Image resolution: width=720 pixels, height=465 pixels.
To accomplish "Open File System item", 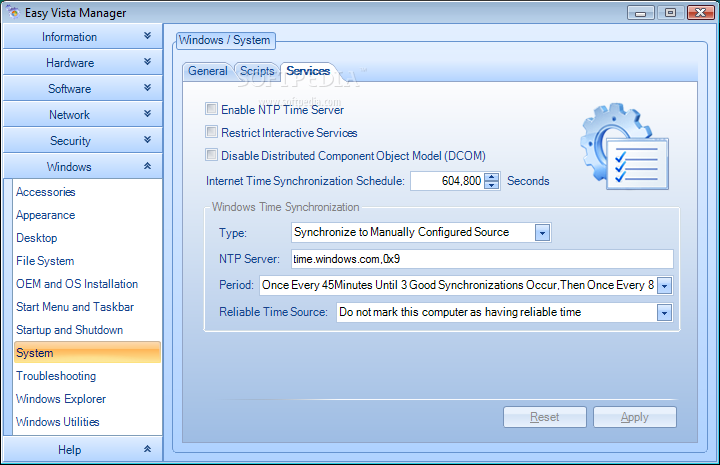I will (x=45, y=261).
